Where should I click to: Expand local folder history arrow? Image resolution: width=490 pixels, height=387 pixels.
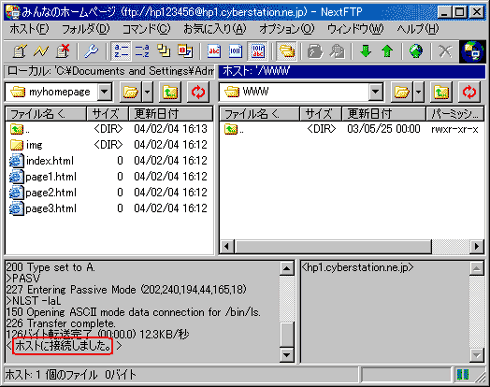coord(147,92)
